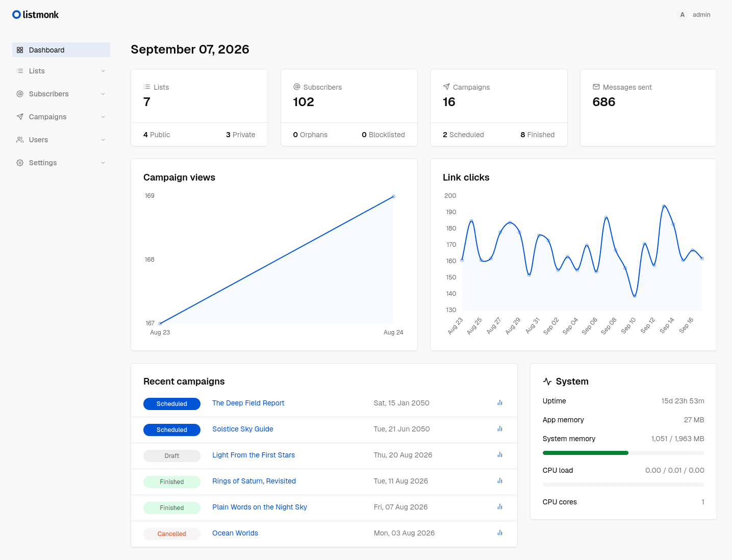The width and height of the screenshot is (732, 560).
Task: Click the "15d 23h 53m" uptime value
Action: click(x=683, y=401)
